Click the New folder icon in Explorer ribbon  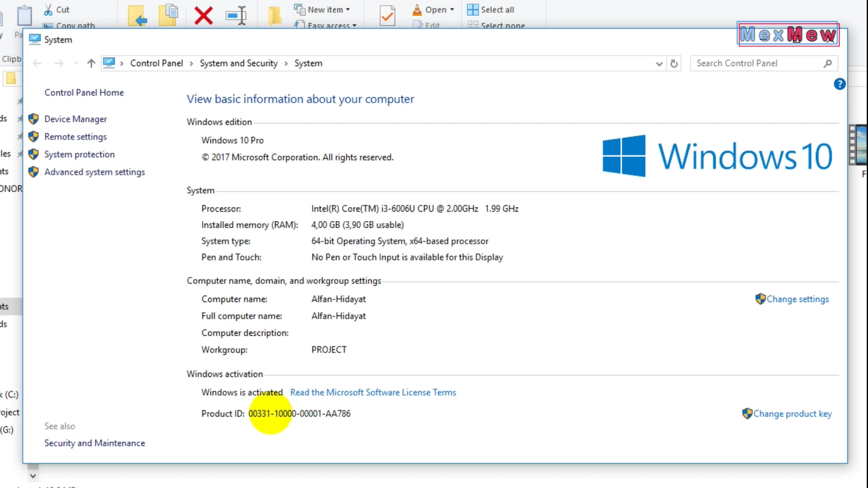275,16
